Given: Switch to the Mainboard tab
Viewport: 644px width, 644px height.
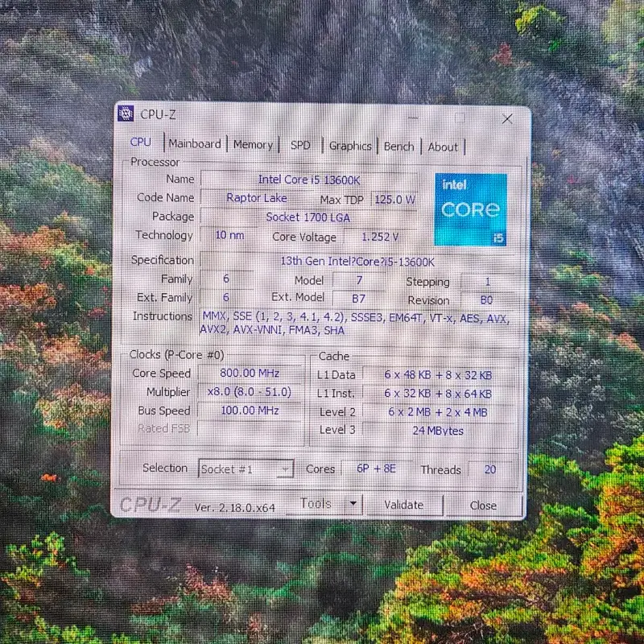Looking at the screenshot, I should point(195,144).
